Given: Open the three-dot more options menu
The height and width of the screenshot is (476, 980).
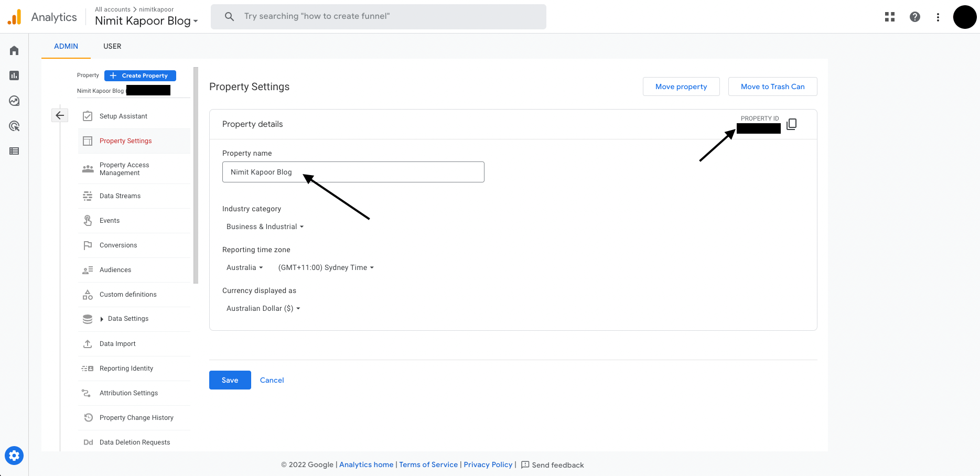Looking at the screenshot, I should pyautogui.click(x=938, y=17).
